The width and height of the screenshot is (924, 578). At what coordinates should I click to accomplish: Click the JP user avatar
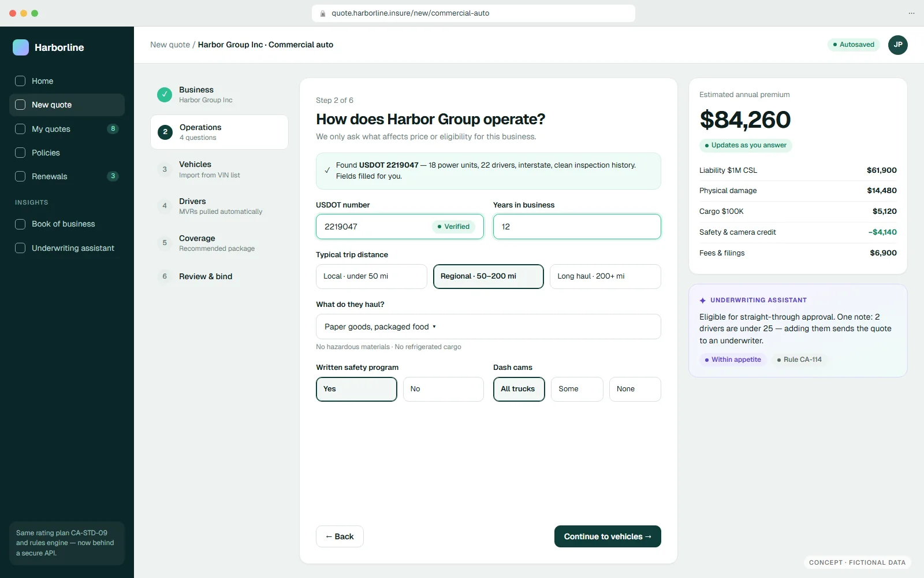898,45
